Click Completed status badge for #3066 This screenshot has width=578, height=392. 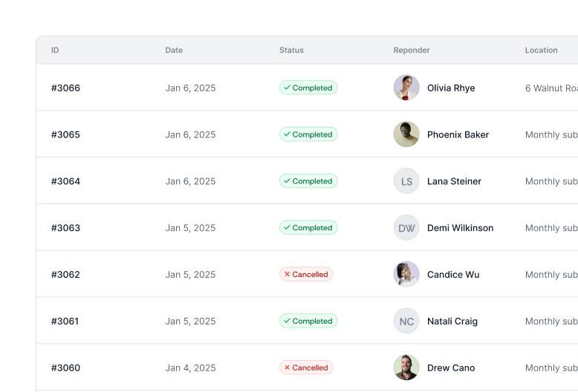coord(308,88)
